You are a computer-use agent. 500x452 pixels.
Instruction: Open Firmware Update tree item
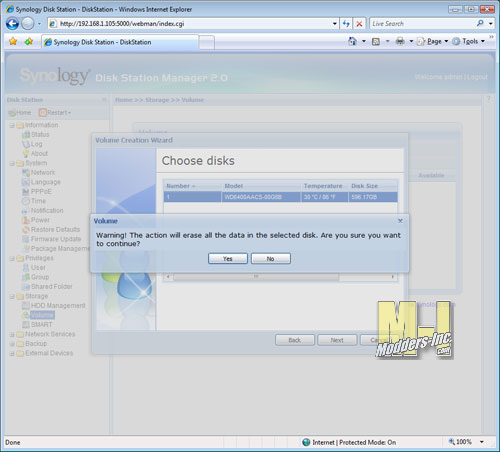(x=52, y=239)
